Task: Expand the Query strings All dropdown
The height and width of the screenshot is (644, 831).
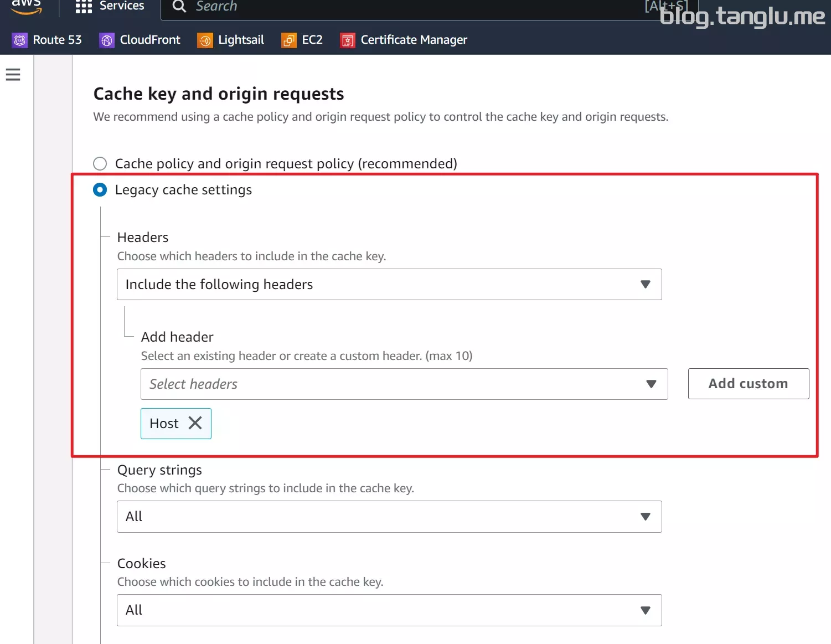Action: 389,517
